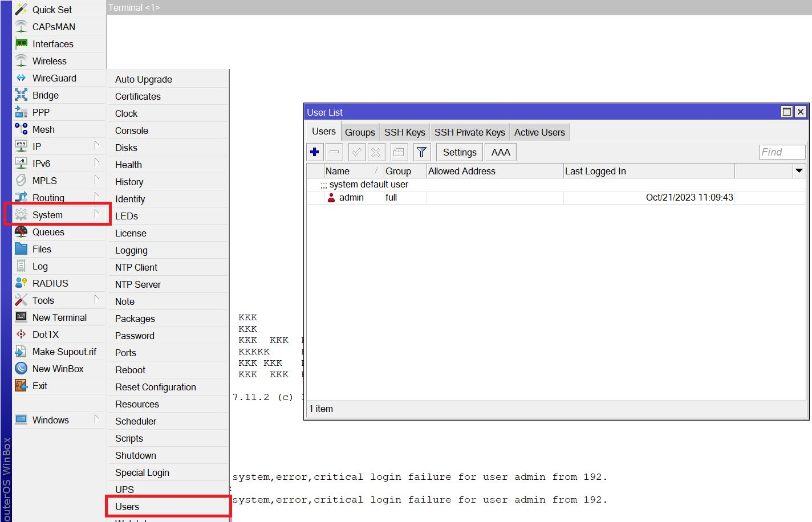Select Health in System submenu
Image resolution: width=812 pixels, height=522 pixels.
pos(168,165)
